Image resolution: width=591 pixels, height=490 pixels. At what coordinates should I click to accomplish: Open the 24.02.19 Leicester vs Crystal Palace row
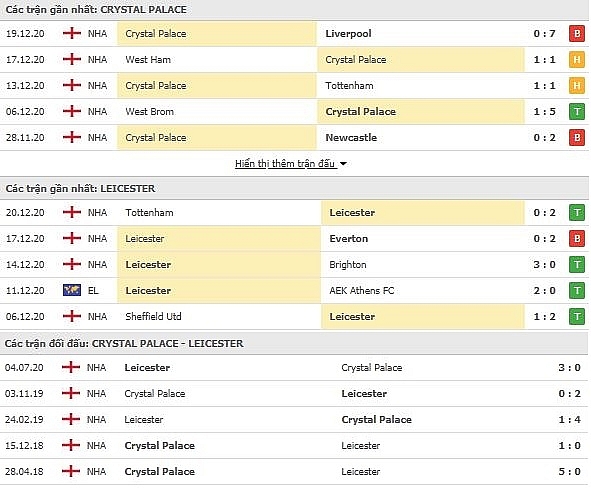pos(294,420)
